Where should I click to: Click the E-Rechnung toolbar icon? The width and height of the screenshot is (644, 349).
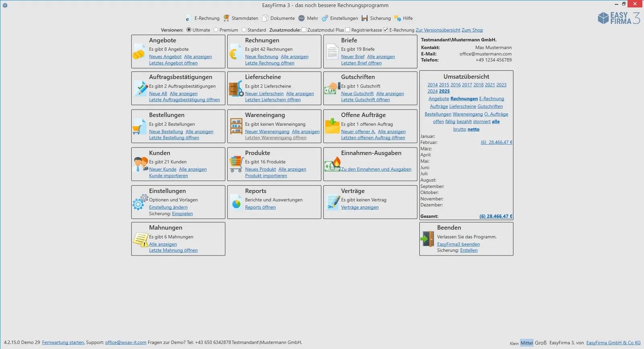click(188, 19)
